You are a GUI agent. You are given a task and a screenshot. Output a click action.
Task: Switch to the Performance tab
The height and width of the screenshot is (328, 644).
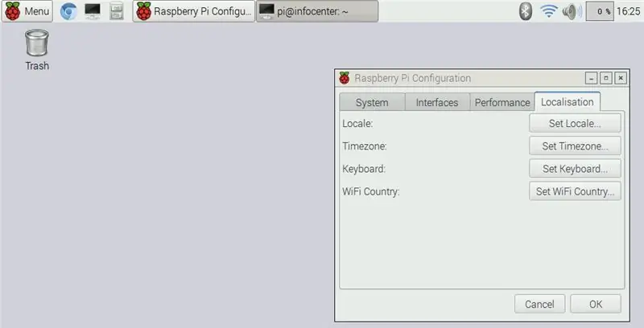coord(502,102)
